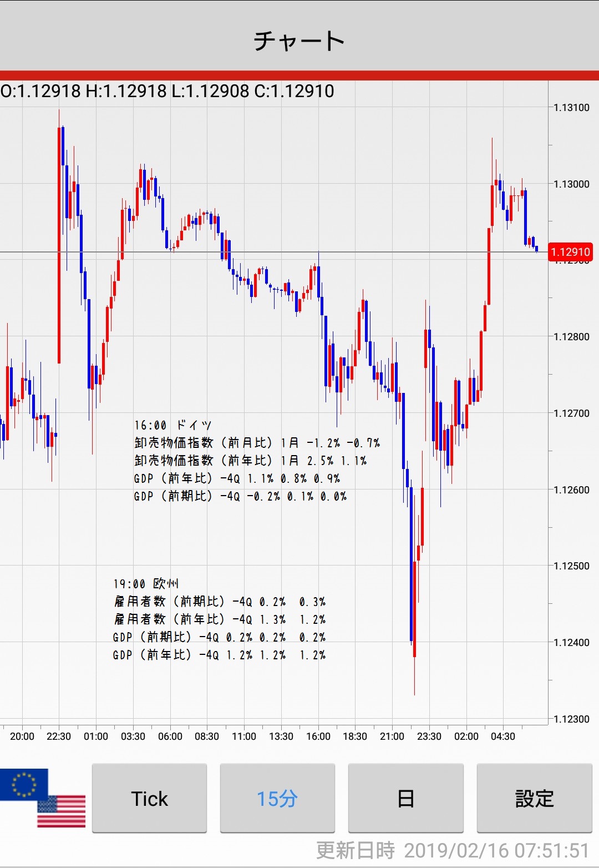Tap the EU flag icon

[22, 783]
